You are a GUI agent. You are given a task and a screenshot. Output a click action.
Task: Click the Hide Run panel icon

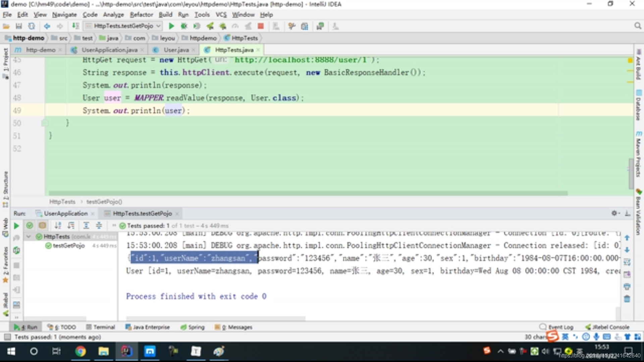point(628,213)
